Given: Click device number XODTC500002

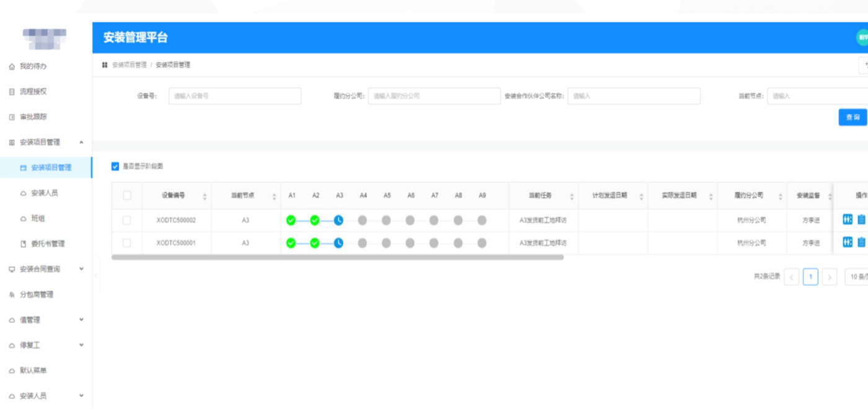Looking at the screenshot, I should [176, 220].
